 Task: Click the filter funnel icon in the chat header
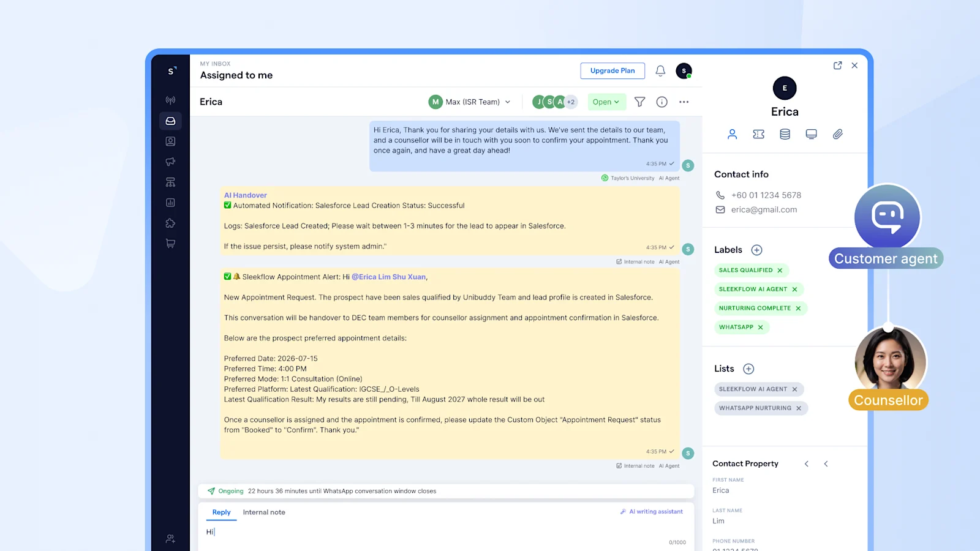click(639, 102)
